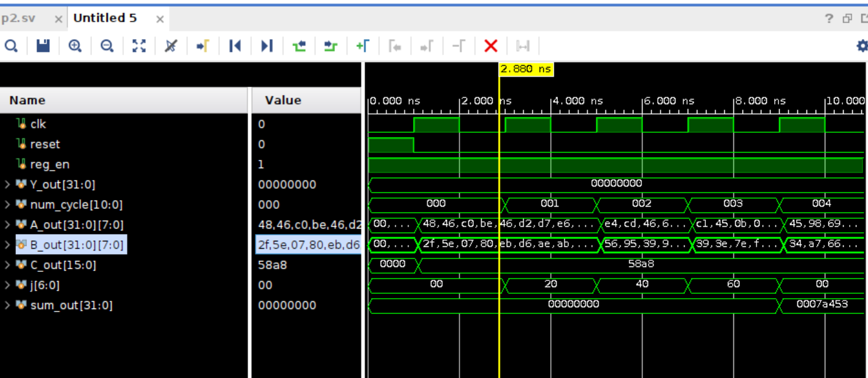Click the reg_en value 1
Image resolution: width=868 pixels, height=378 pixels.
point(261,164)
